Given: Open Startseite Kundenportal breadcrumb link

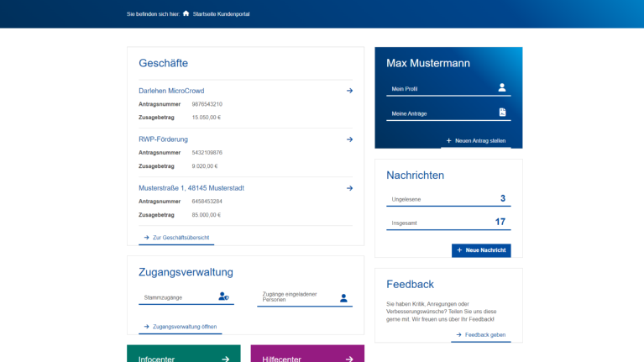Looking at the screenshot, I should coord(221,14).
